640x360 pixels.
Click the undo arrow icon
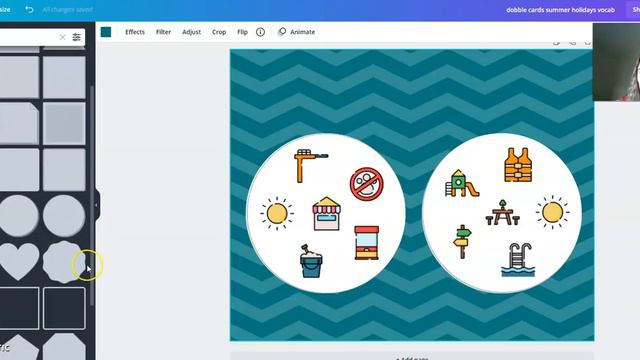click(29, 9)
